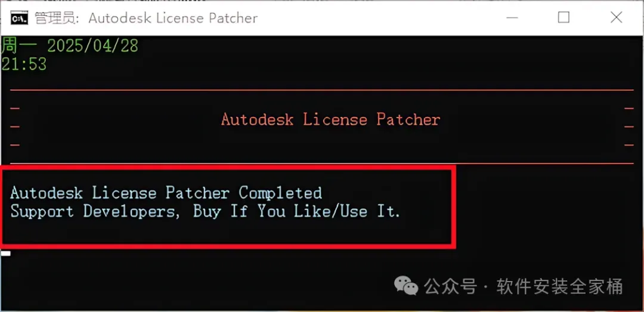Minimize the Autodesk License Patcher window
The height and width of the screenshot is (312, 644).
(512, 18)
